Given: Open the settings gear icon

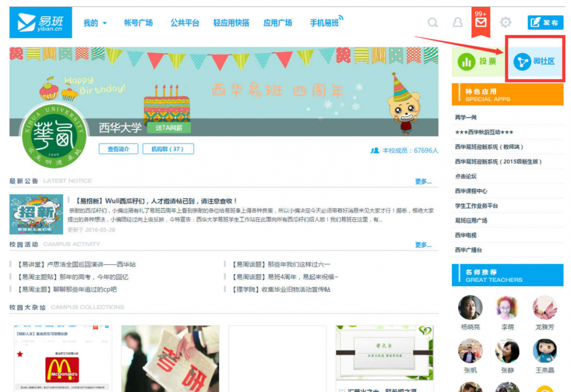Looking at the screenshot, I should pyautogui.click(x=505, y=23).
